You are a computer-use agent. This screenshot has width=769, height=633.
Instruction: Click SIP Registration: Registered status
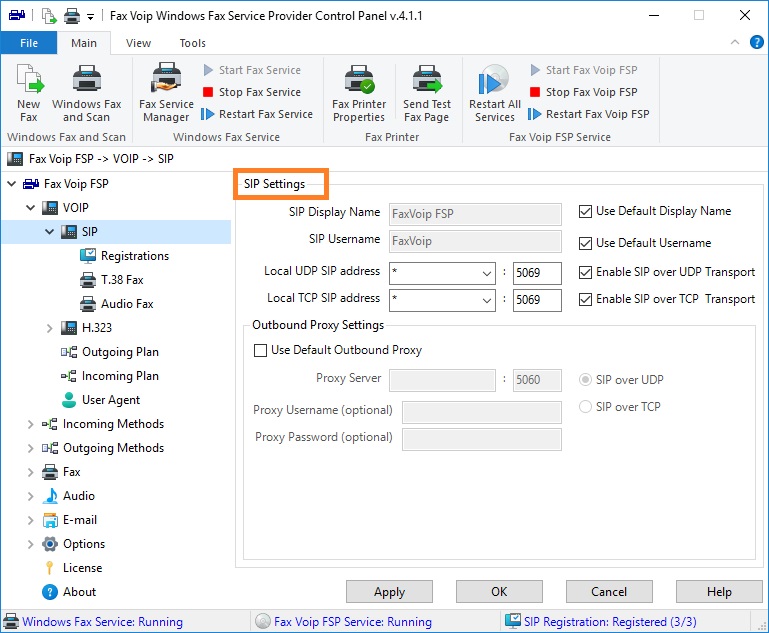click(610, 622)
